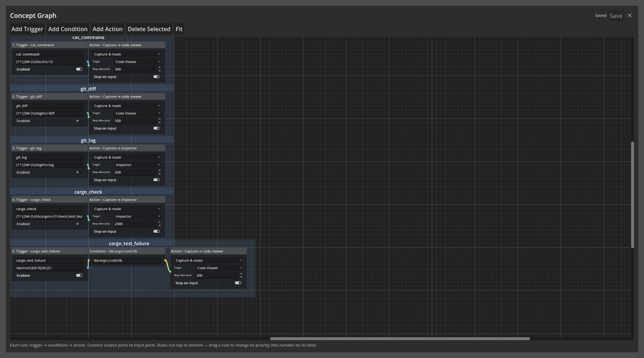Viewport: 644px width, 358px height.
Task: Change the cargo_test_failure Target dropdown
Action: [219, 268]
